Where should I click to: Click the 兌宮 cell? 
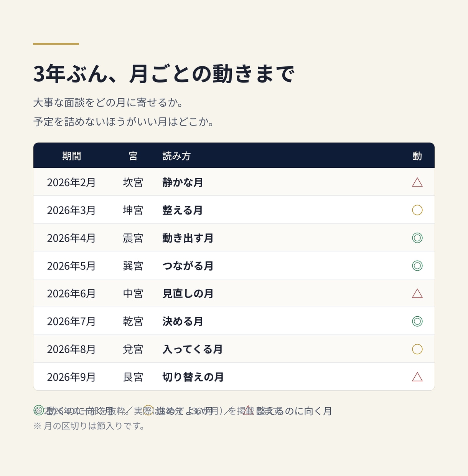[133, 349]
